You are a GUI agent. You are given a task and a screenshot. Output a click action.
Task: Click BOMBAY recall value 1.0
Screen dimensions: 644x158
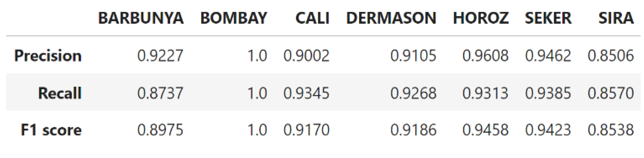pos(257,93)
